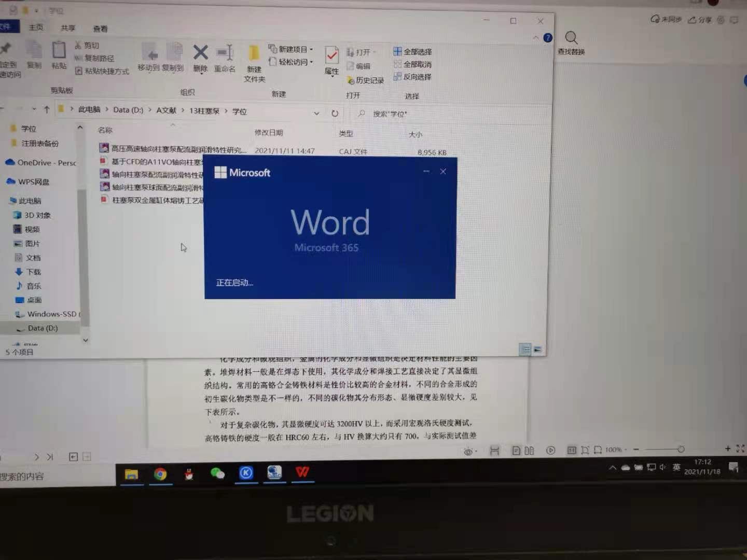Click Select all (全部选择)
747x560 pixels.
point(412,51)
